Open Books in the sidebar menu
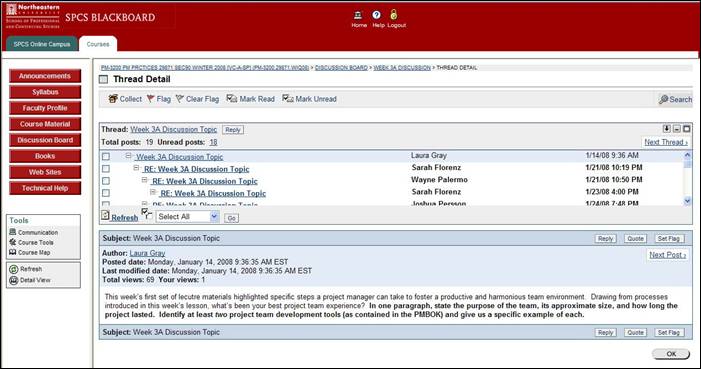Image resolution: width=701 pixels, height=369 pixels. pyautogui.click(x=45, y=156)
